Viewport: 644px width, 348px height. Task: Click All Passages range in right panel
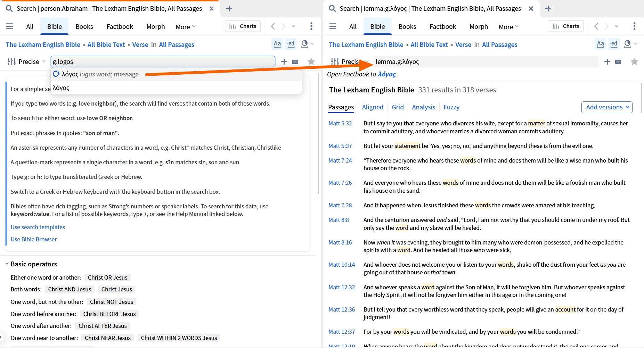click(499, 44)
